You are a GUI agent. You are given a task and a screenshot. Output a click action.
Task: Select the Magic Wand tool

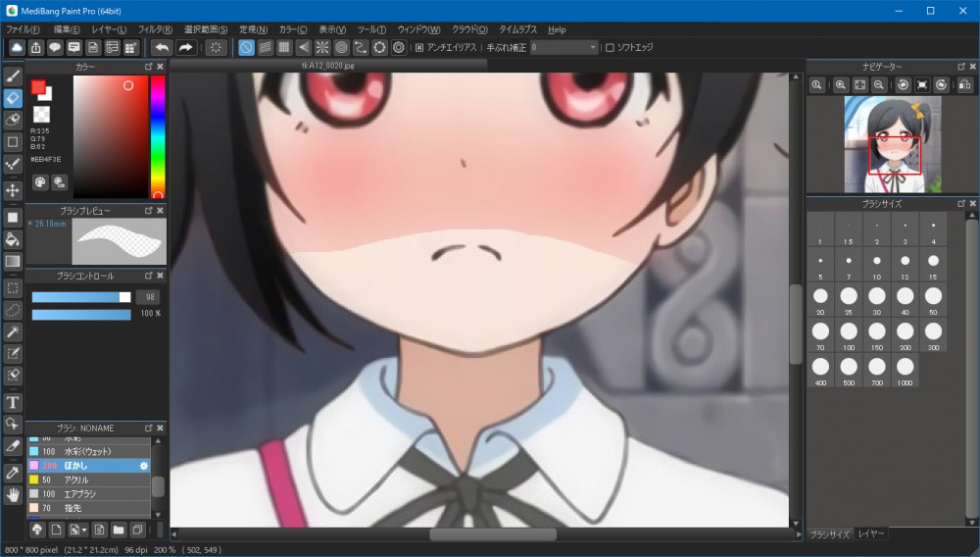click(x=13, y=332)
